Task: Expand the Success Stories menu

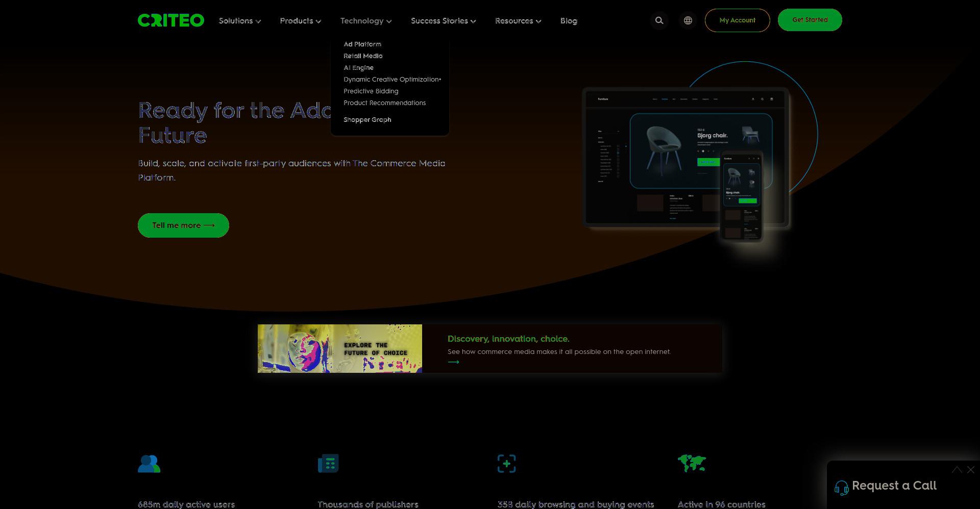Action: (444, 21)
